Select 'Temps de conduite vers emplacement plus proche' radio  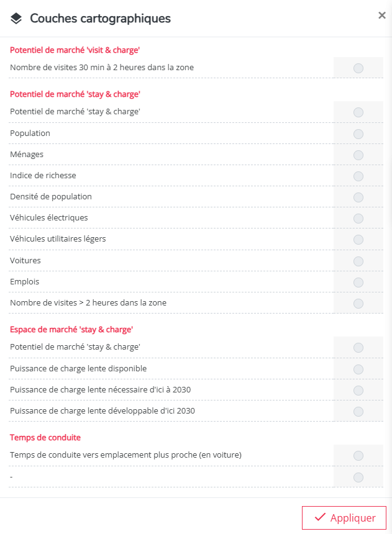358,456
